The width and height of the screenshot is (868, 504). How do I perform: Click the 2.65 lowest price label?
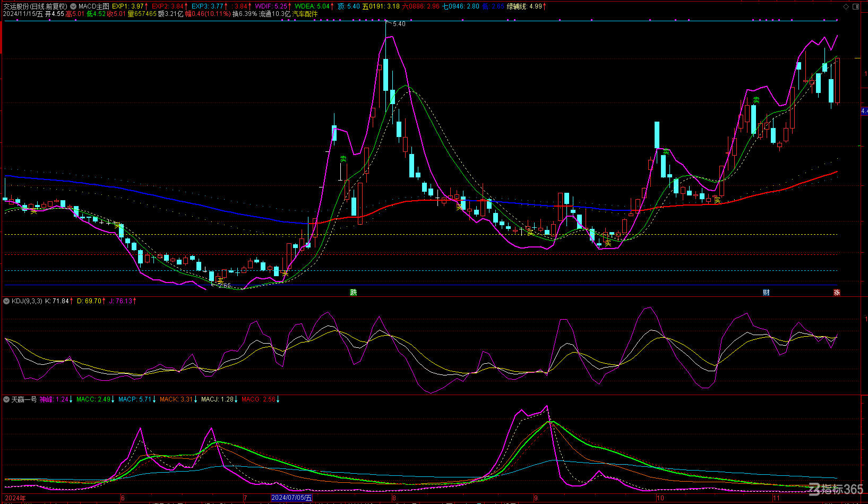pos(225,286)
